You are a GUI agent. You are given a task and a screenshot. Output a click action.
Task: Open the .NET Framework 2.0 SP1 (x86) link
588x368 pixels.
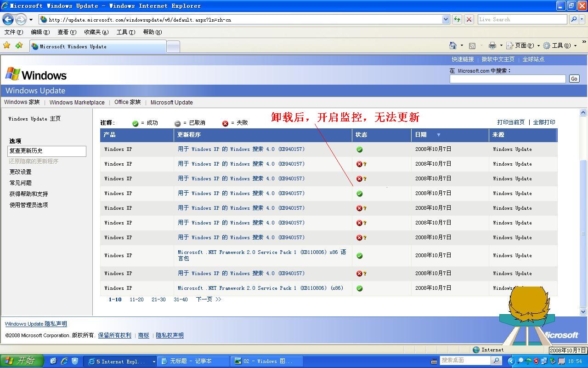pyautogui.click(x=260, y=288)
